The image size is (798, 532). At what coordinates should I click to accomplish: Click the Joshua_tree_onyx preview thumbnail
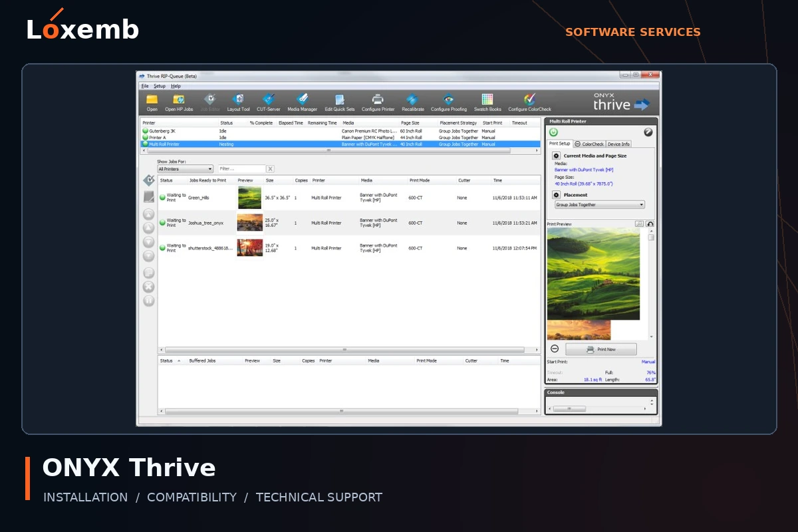(249, 223)
